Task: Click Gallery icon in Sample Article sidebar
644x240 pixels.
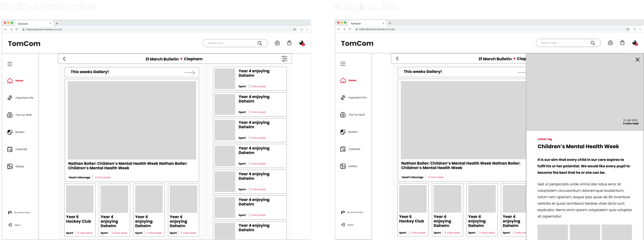Action: [343, 166]
